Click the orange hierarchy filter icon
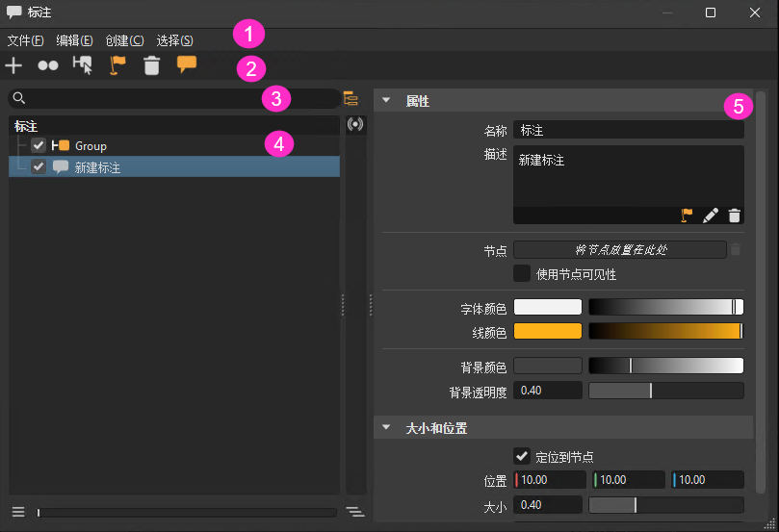This screenshot has height=532, width=779. click(351, 98)
